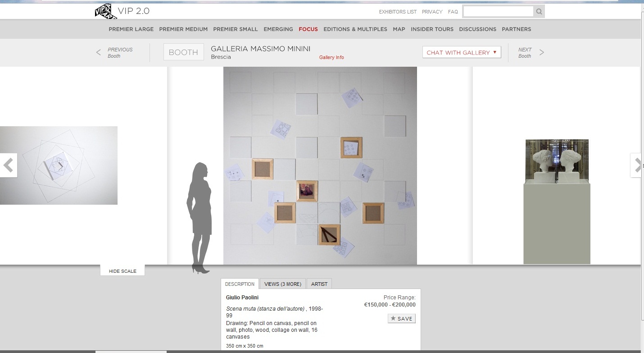
Task: Click the dimensions text 350 cm x 350 cm
Action: (245, 346)
